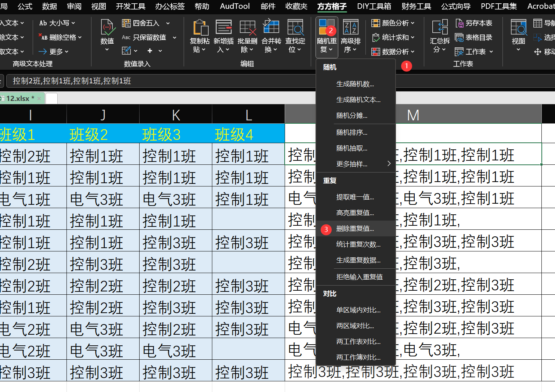The width and height of the screenshot is (555, 392).
Task: Click the 更多 arrow icon
Action: pos(43,52)
